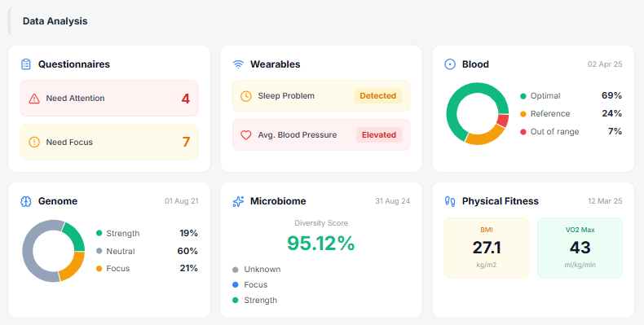
Task: Click the Data Analysis heading
Action: coord(55,21)
